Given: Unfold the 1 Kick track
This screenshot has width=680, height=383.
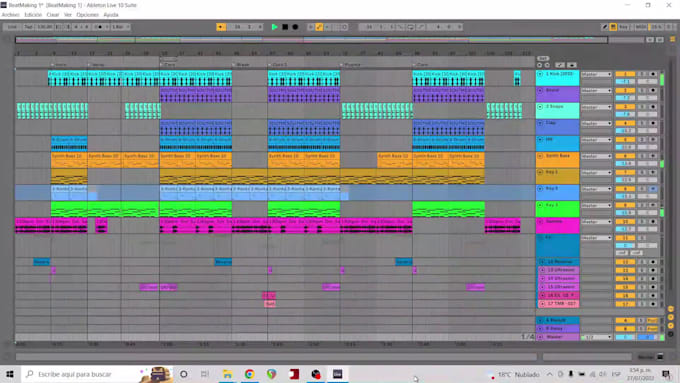Looking at the screenshot, I should tap(540, 74).
